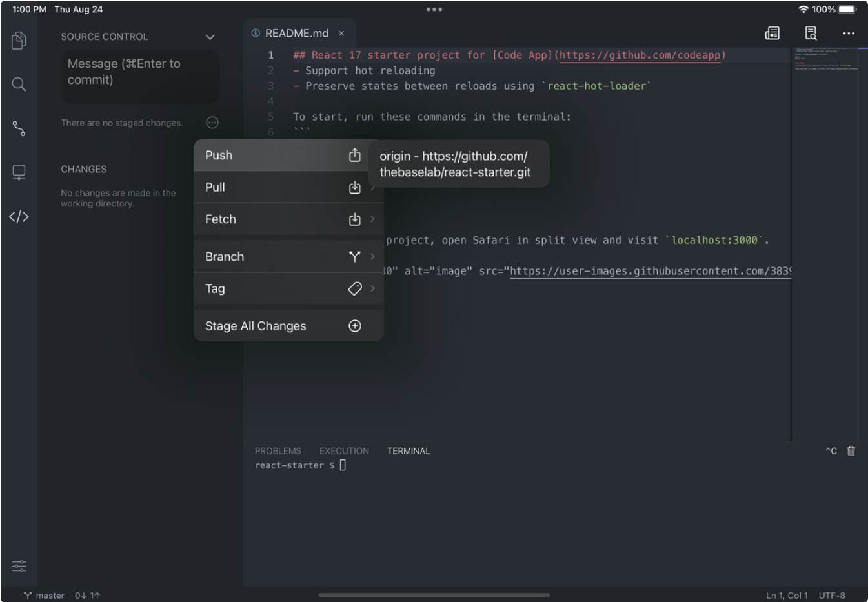The height and width of the screenshot is (602, 868).
Task: Click the Wi-Fi icon in status bar
Action: (803, 10)
